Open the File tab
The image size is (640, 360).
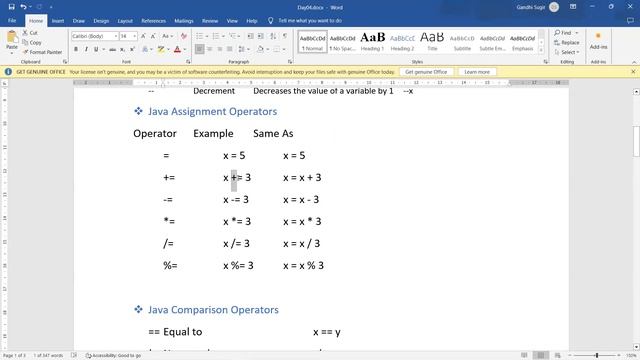pyautogui.click(x=12, y=20)
